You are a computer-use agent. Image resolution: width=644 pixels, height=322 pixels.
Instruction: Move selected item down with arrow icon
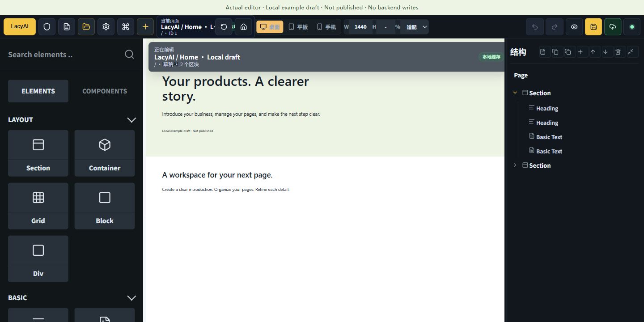[606, 52]
